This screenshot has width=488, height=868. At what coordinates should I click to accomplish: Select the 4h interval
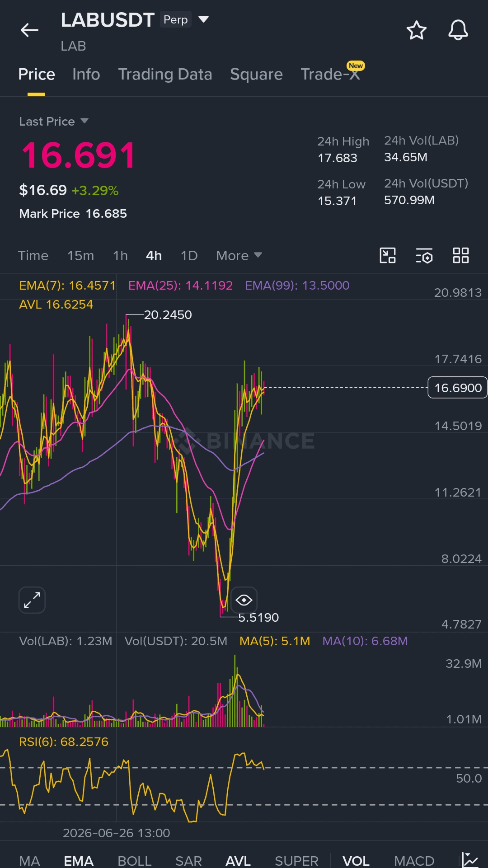pyautogui.click(x=154, y=256)
